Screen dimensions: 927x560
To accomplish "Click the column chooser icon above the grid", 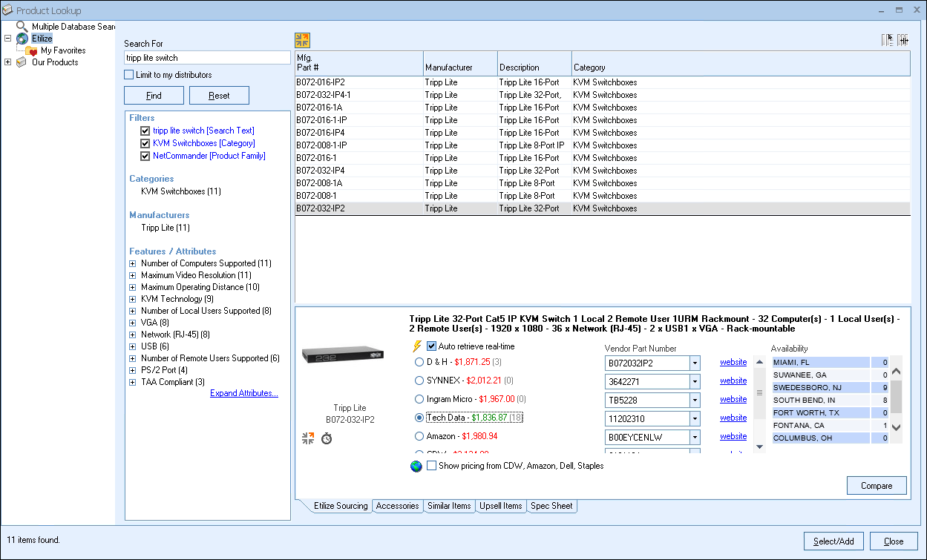I will point(888,40).
